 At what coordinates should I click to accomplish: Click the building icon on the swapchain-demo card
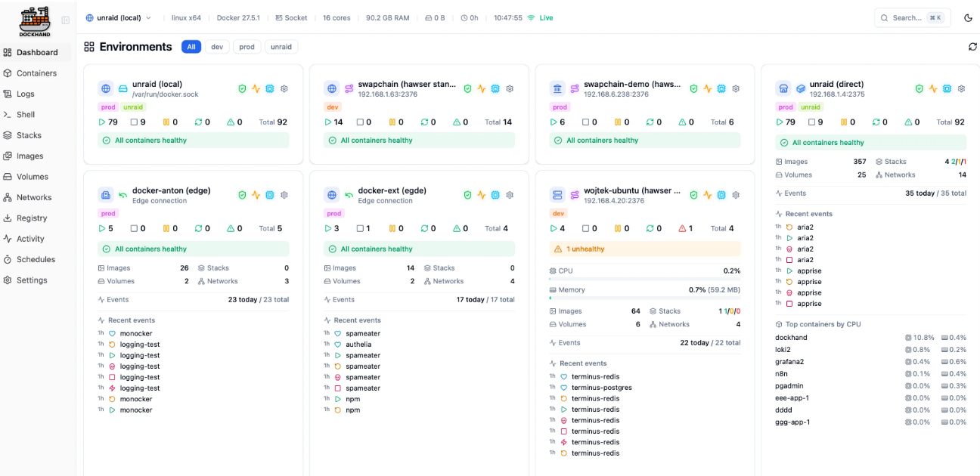(x=558, y=88)
